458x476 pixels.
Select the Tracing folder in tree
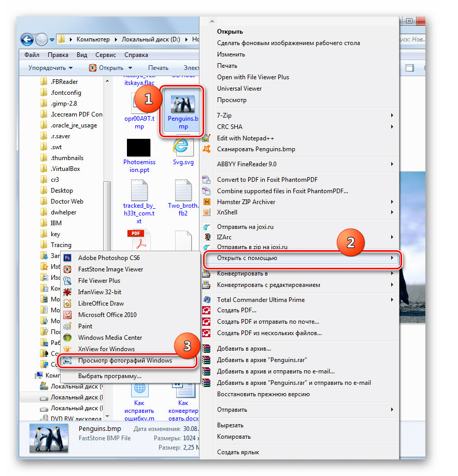pyautogui.click(x=61, y=245)
